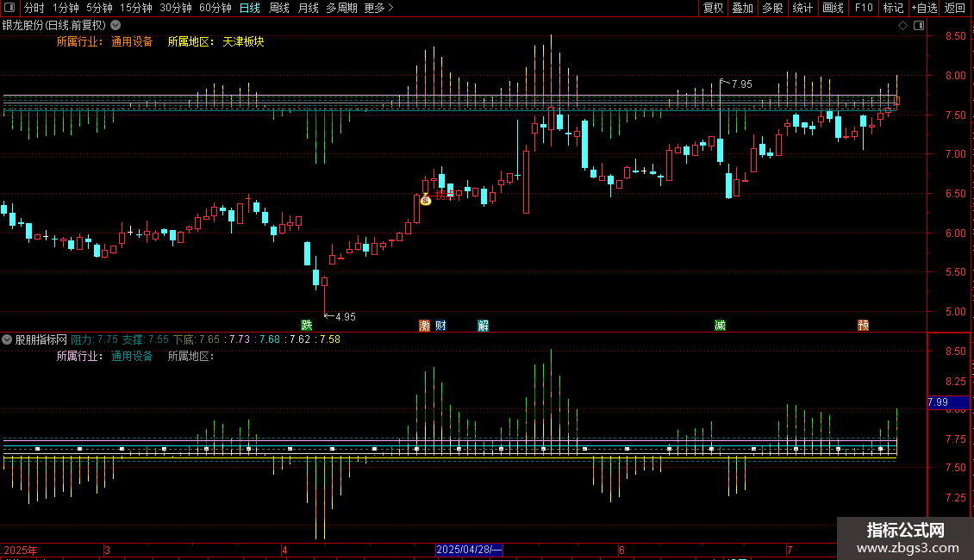
Task: Click the 减 event marker icon
Action: [x=720, y=326]
